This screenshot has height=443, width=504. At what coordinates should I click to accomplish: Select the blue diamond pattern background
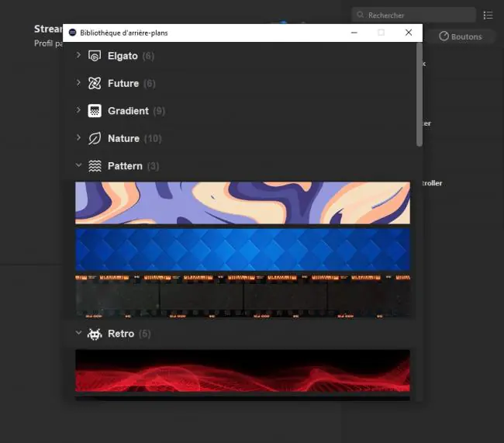(x=243, y=249)
